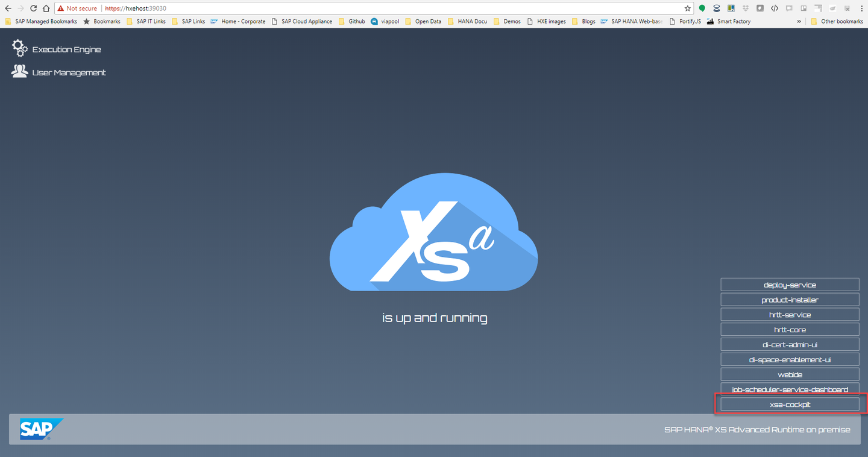Show hidden bookmarks with the double chevron
The height and width of the screenshot is (457, 868).
click(x=799, y=21)
